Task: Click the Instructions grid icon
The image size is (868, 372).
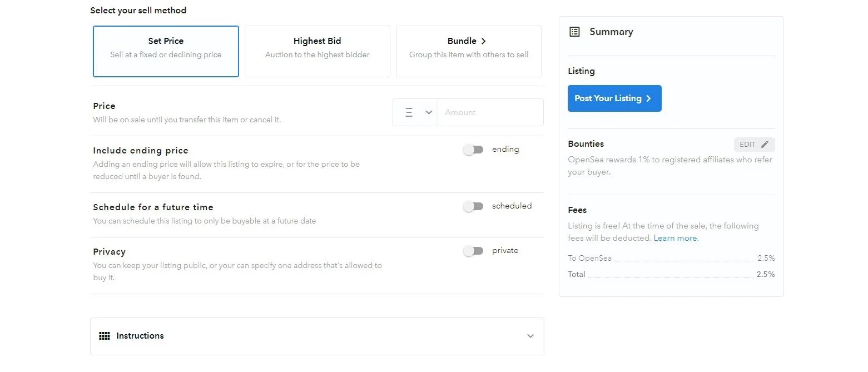Action: (x=104, y=336)
